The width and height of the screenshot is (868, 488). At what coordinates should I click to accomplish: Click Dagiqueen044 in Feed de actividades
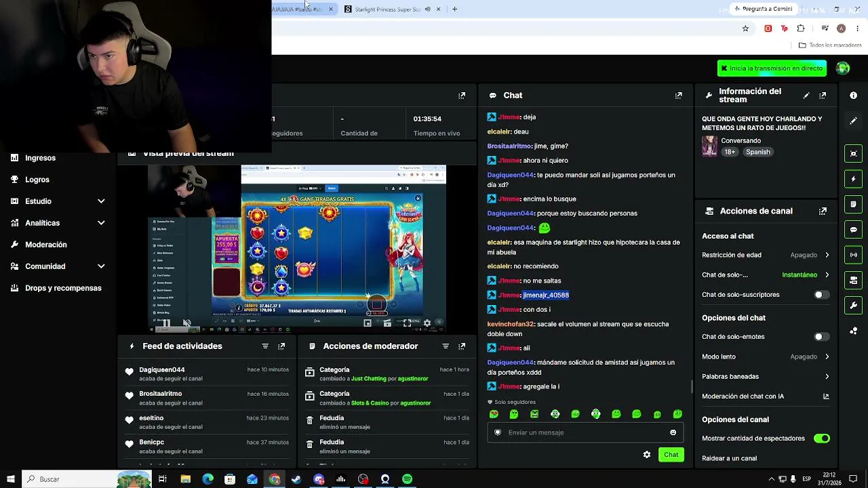click(x=161, y=370)
